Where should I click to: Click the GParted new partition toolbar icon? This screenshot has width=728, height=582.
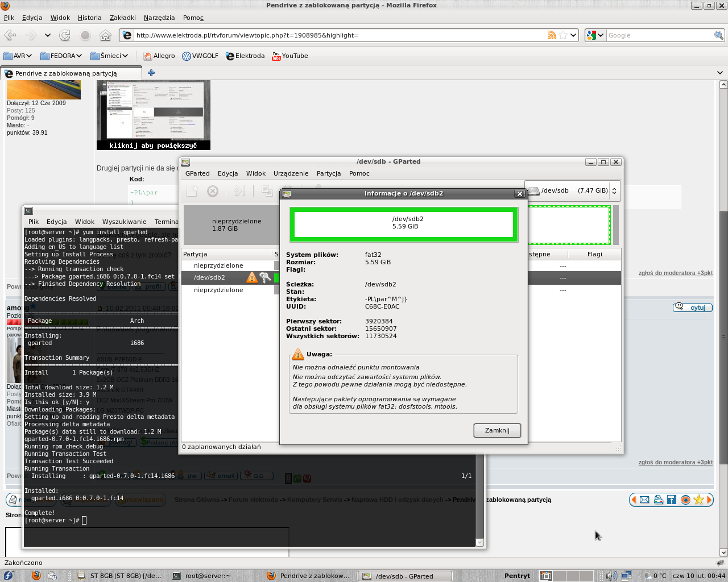[x=192, y=191]
